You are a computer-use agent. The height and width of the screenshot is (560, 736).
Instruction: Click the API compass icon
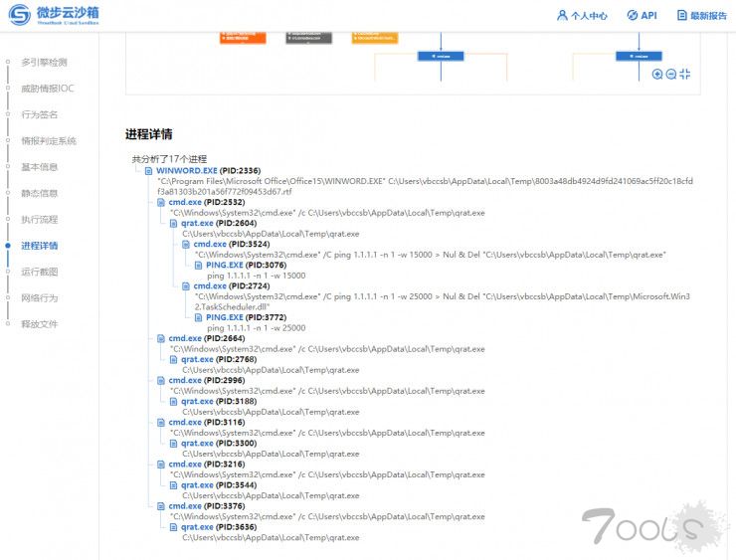pos(632,16)
